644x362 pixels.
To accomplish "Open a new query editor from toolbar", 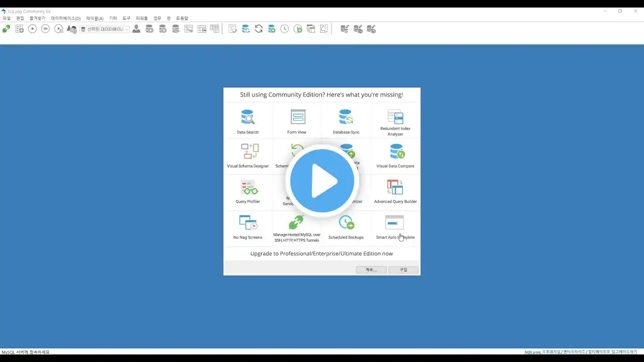I will point(20,29).
